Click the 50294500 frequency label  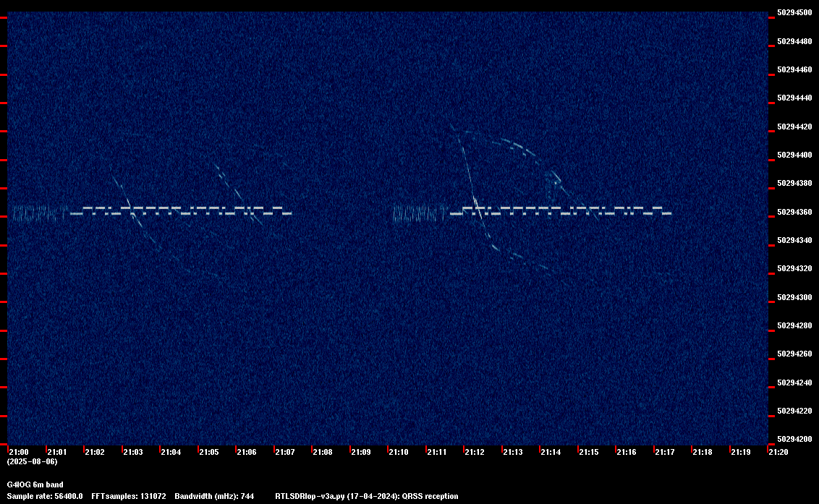click(x=794, y=12)
